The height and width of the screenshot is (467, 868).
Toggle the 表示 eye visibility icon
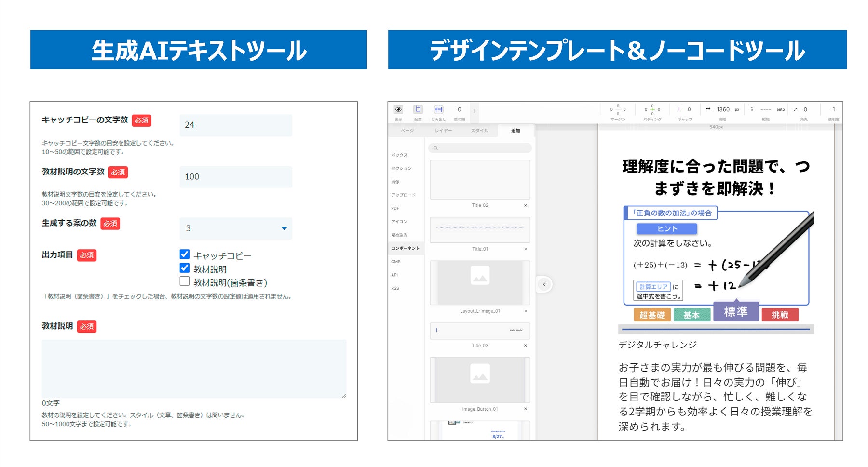click(398, 109)
